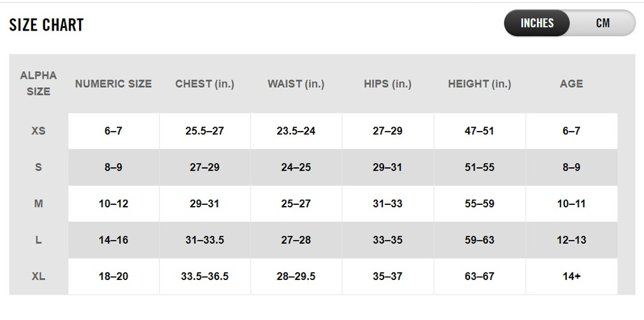Switch size chart units to CM
The image size is (644, 320).
pyautogui.click(x=603, y=24)
